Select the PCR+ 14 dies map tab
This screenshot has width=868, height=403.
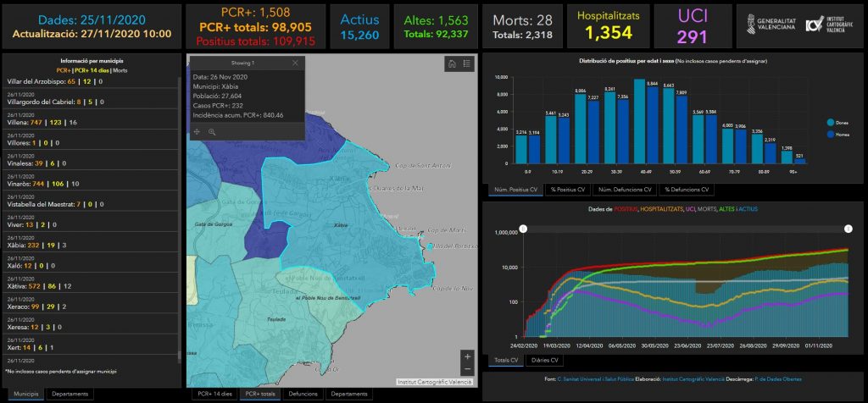212,394
